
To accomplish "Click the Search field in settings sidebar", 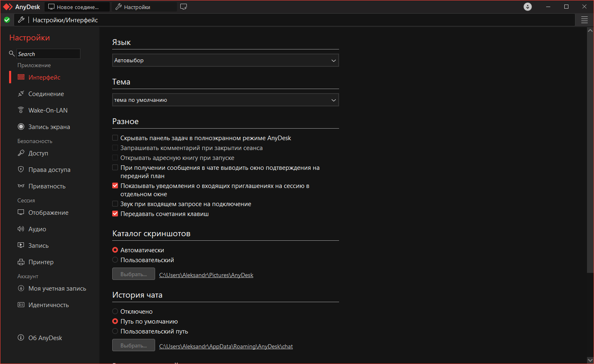I will point(48,54).
